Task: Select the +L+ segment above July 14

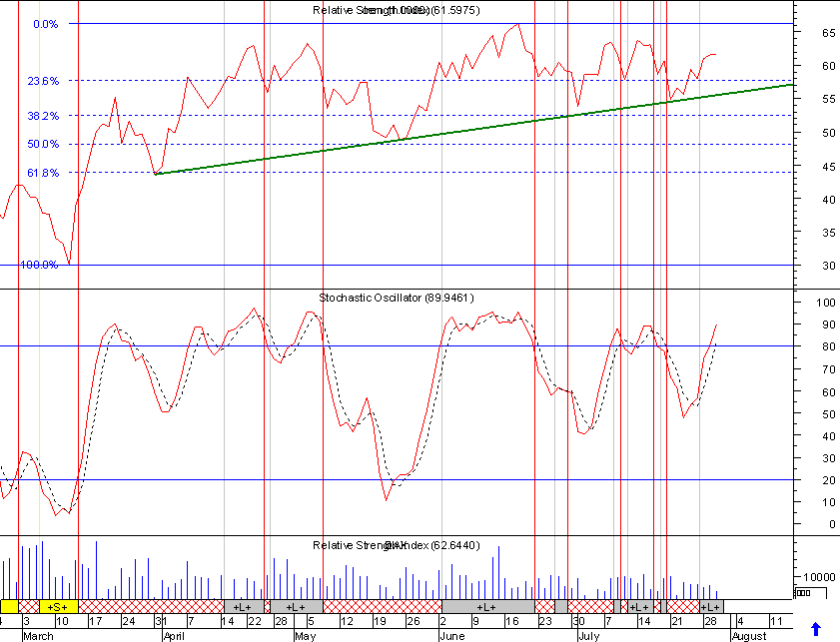Action: pos(640,607)
